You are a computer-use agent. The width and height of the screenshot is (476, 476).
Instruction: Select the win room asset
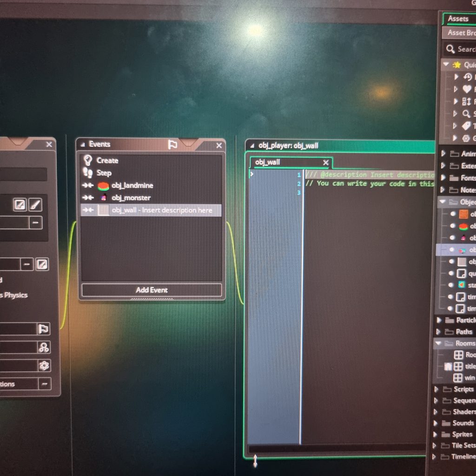coord(469,377)
